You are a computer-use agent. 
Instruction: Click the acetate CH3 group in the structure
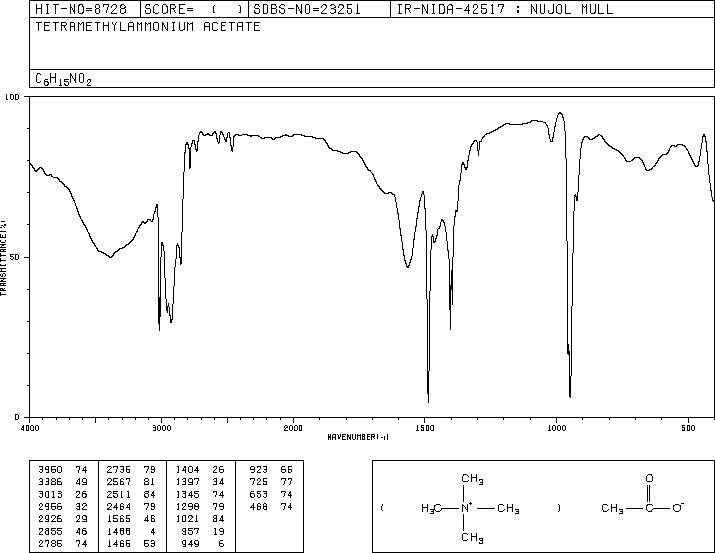(x=612, y=508)
